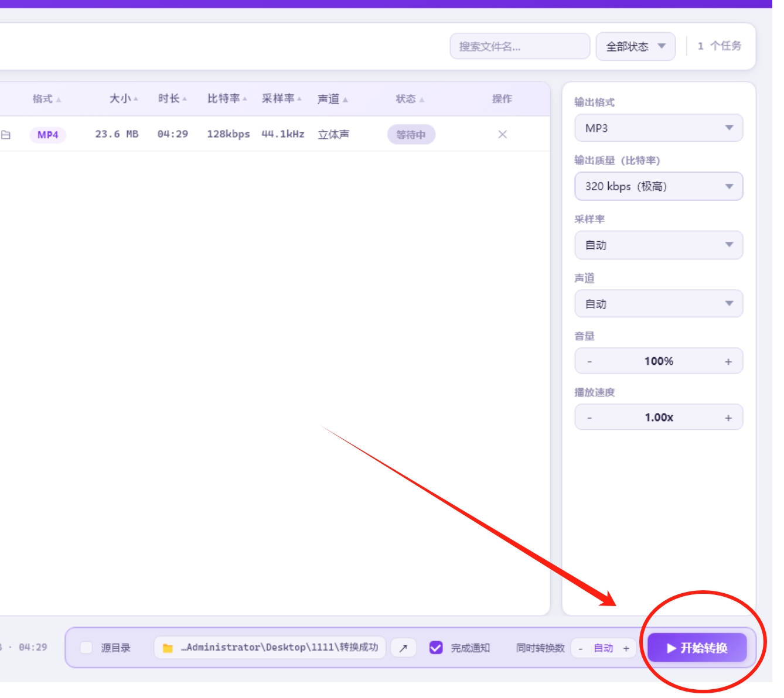Screen dimensions: 784x698
Task: Click the 自动 concurrent conversion value
Action: pyautogui.click(x=604, y=648)
